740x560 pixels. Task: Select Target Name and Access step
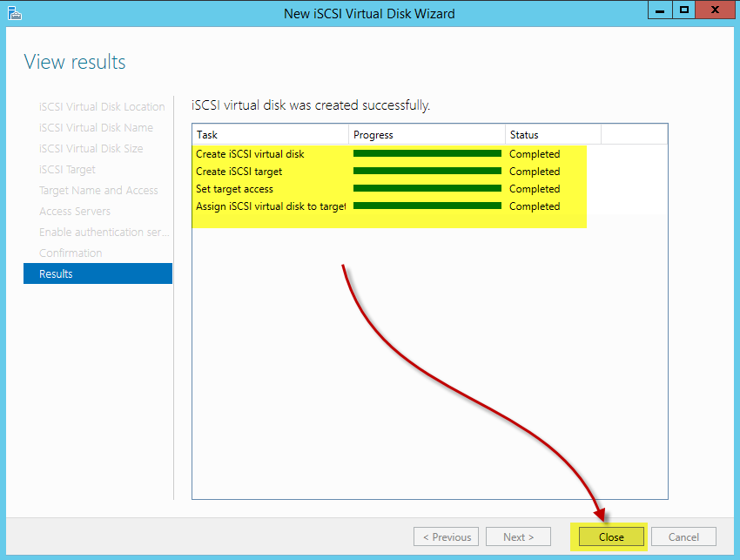(x=98, y=190)
